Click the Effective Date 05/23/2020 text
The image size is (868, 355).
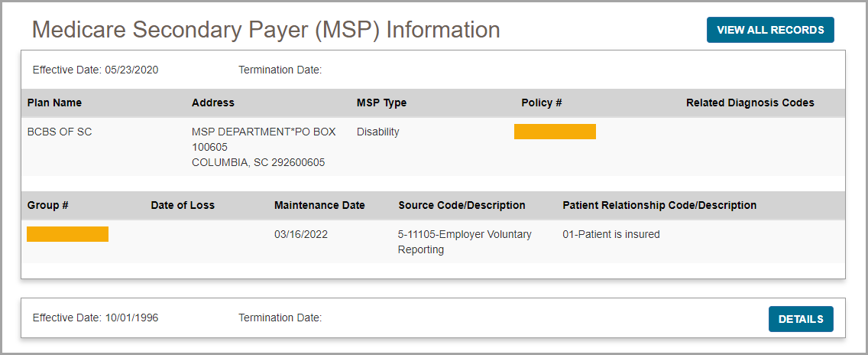pos(96,70)
